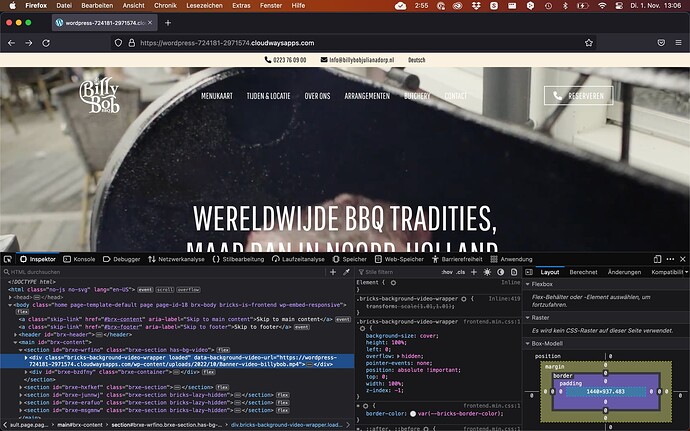Toggle the three-pane inspector sidebar icon
This screenshot has width=690, height=431.
point(529,272)
